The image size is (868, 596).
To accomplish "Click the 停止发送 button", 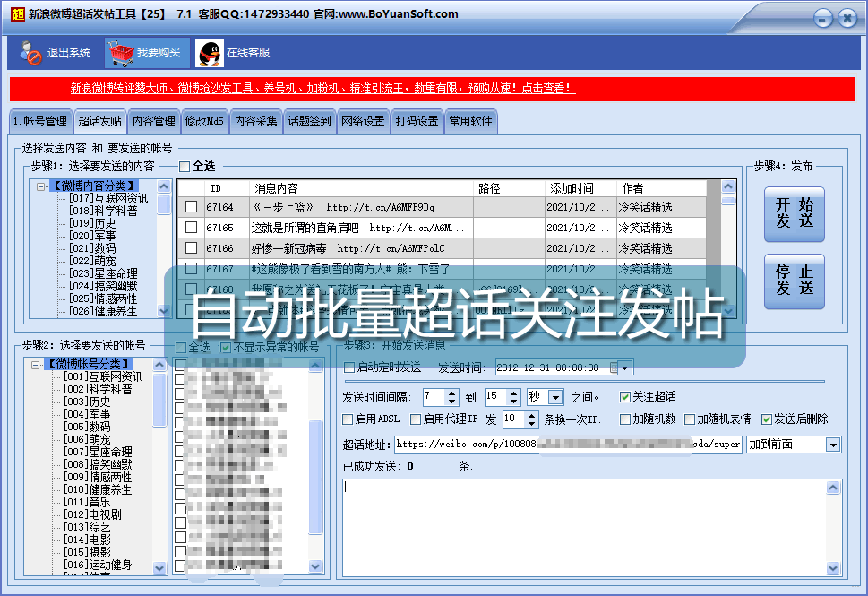I will [x=795, y=281].
